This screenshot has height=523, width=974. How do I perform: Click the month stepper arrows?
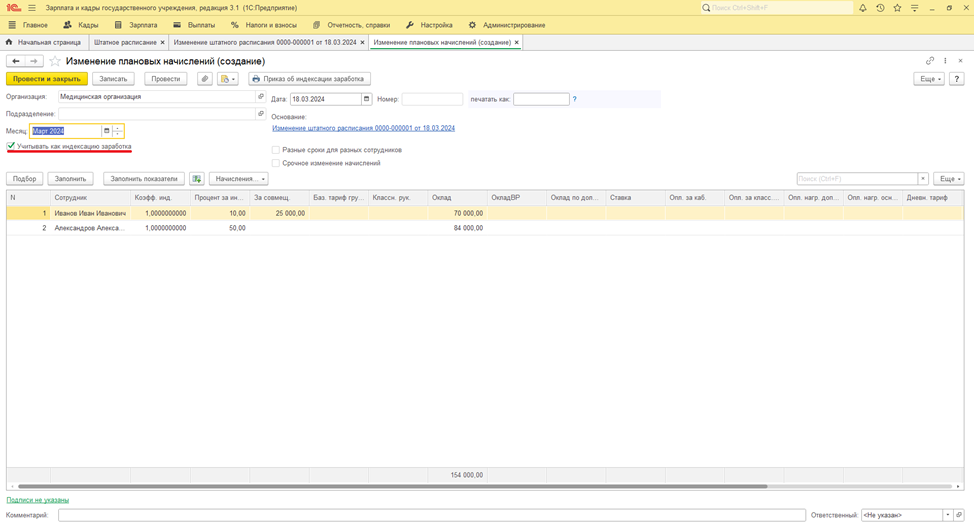click(117, 131)
